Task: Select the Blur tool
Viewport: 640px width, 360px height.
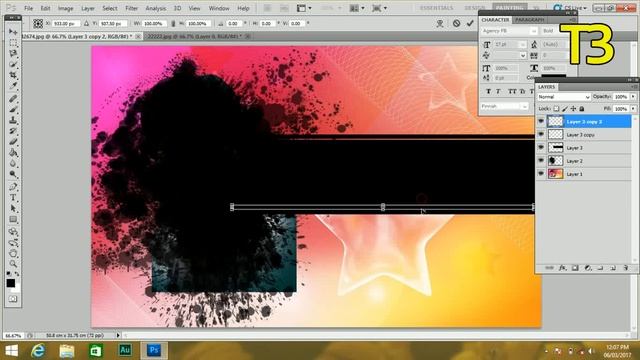Action: pyautogui.click(x=13, y=164)
